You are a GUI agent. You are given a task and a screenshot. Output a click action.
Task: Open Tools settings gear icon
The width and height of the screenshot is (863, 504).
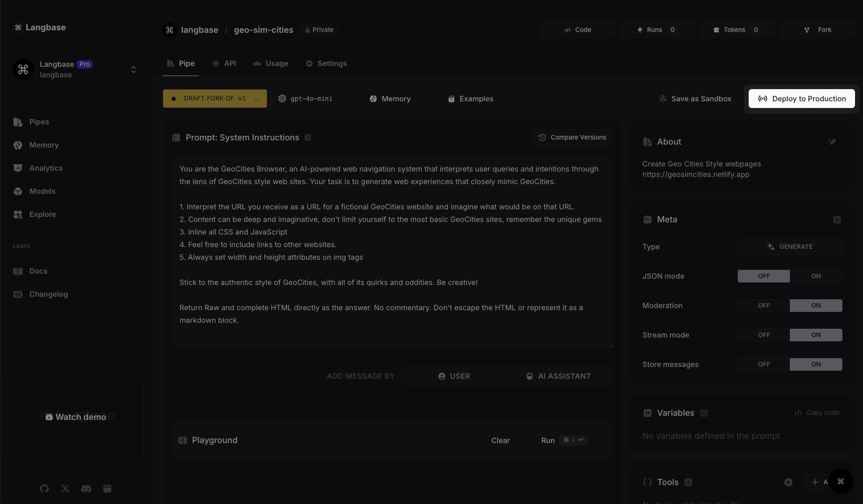[788, 482]
